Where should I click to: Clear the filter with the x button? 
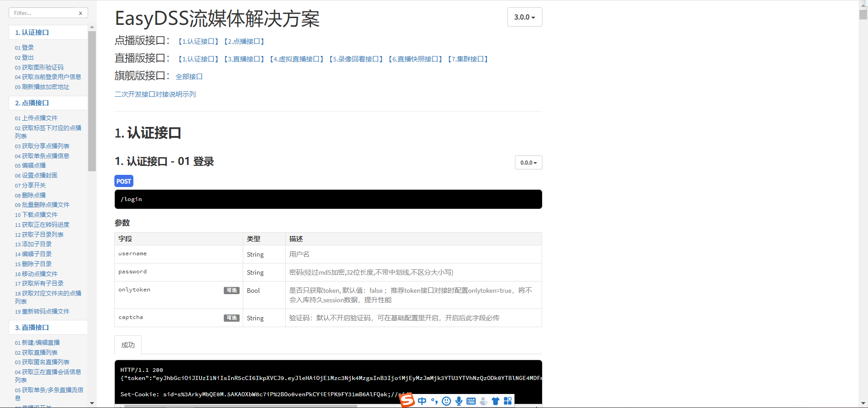pyautogui.click(x=80, y=13)
